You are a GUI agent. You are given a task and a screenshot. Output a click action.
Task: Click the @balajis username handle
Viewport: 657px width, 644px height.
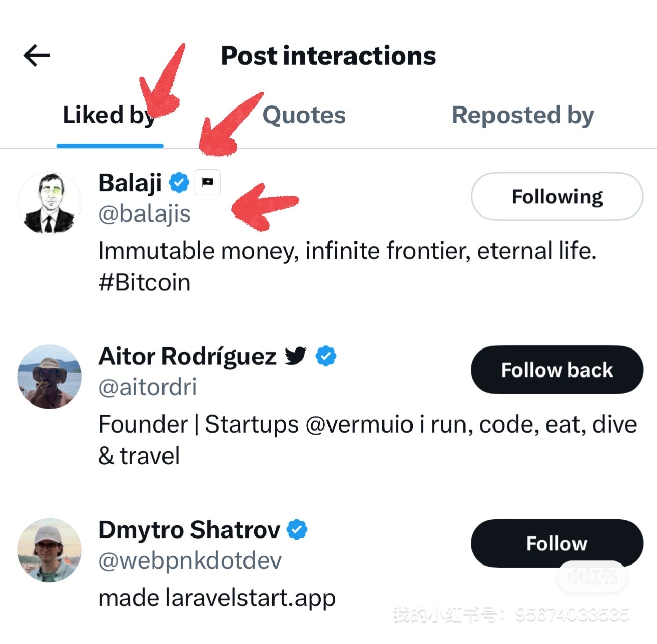click(x=145, y=213)
